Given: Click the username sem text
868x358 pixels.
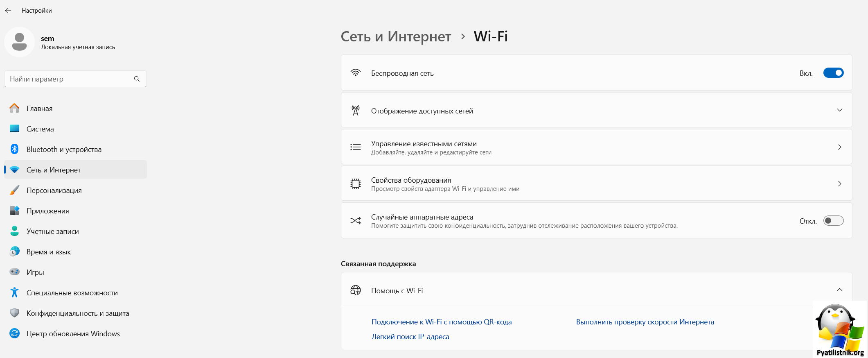Looking at the screenshot, I should point(47,39).
